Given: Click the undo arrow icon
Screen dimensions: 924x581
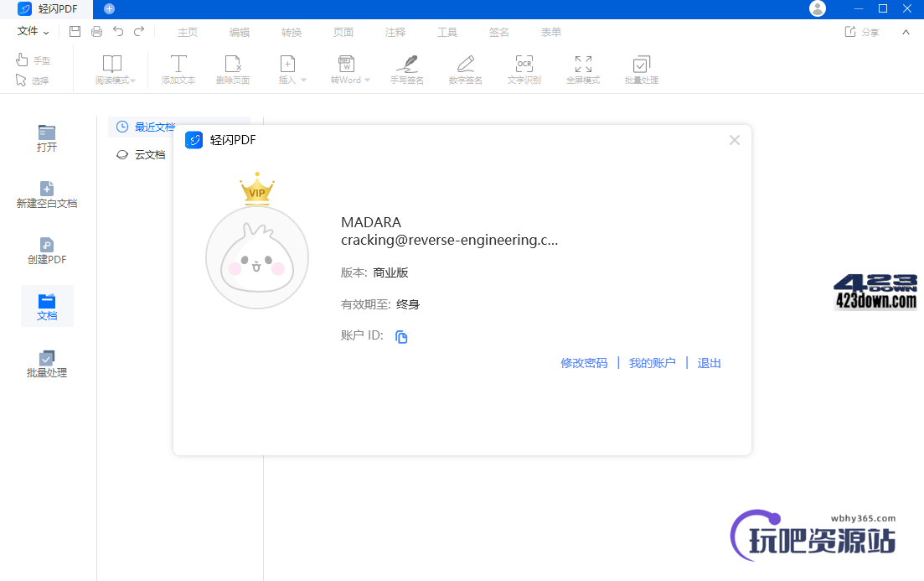Looking at the screenshot, I should tap(118, 31).
